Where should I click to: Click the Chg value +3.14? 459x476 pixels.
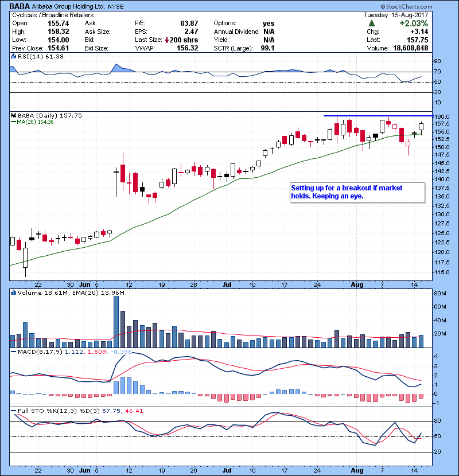point(419,32)
